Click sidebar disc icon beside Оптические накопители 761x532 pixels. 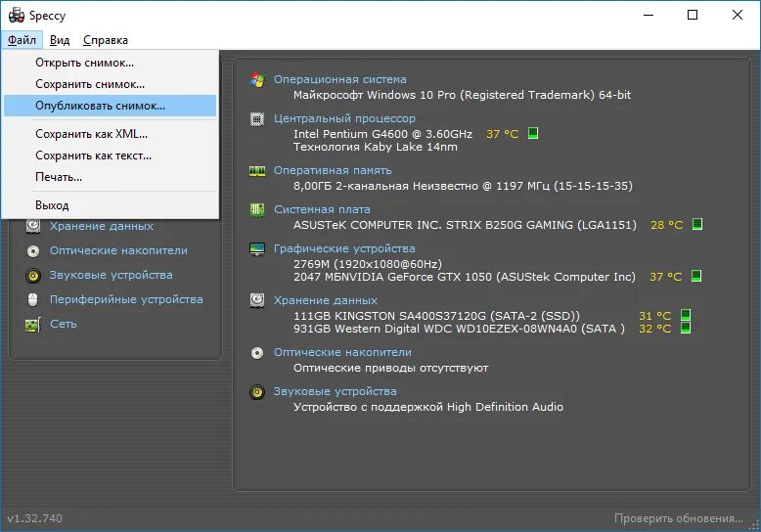click(x=33, y=251)
